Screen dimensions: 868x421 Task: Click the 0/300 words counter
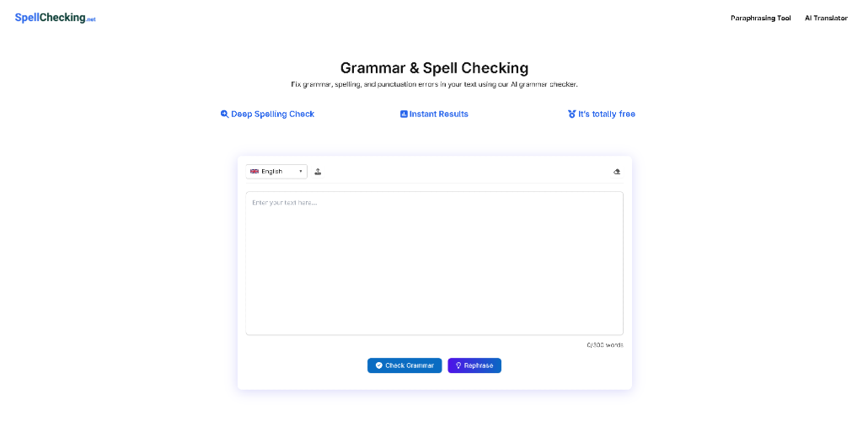click(x=605, y=345)
